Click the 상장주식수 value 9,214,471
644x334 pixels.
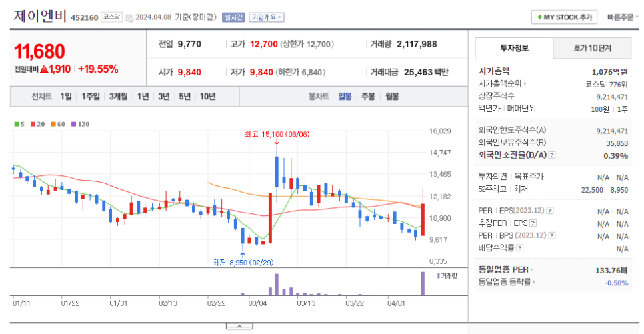pyautogui.click(x=613, y=97)
